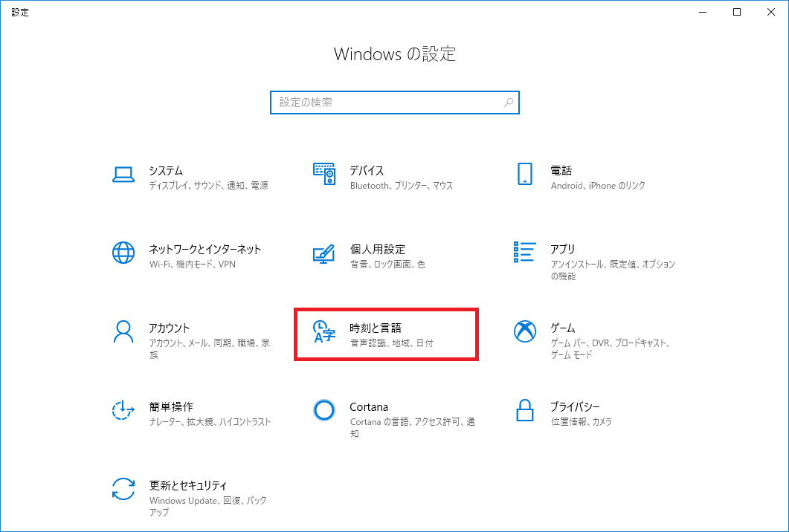Screen dimensions: 789x532
Task: Click the Wi-Fi、機内モード、VPN description
Action: pyautogui.click(x=192, y=264)
